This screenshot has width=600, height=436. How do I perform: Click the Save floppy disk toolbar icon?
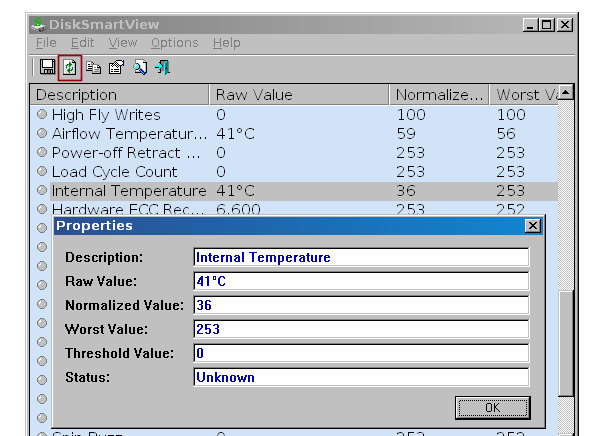point(47,67)
